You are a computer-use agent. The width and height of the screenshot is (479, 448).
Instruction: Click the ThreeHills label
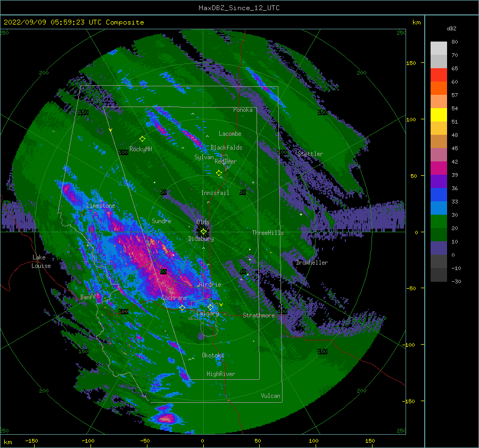(x=268, y=233)
